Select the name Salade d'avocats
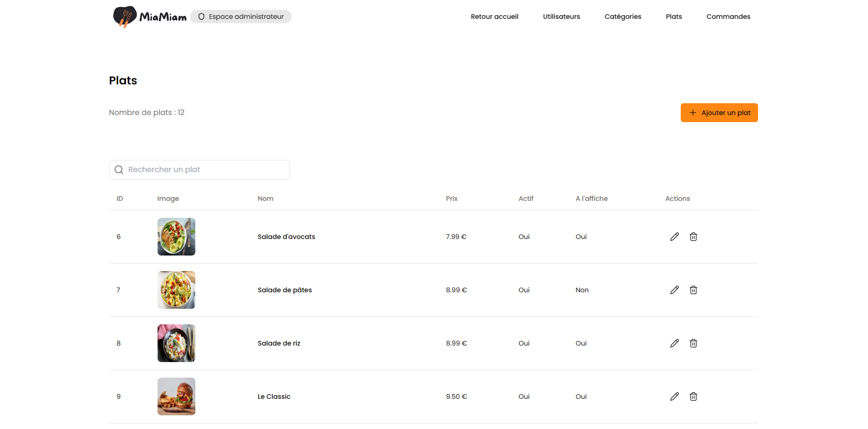Image resolution: width=868 pixels, height=429 pixels. (x=286, y=237)
